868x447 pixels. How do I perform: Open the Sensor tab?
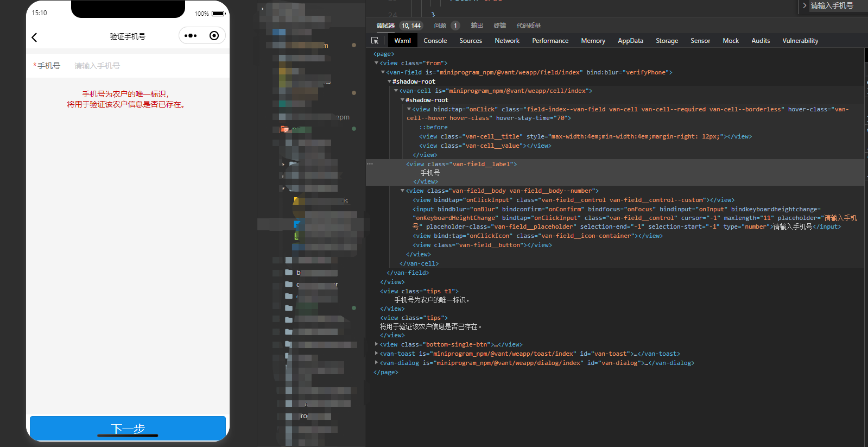(x=700, y=41)
